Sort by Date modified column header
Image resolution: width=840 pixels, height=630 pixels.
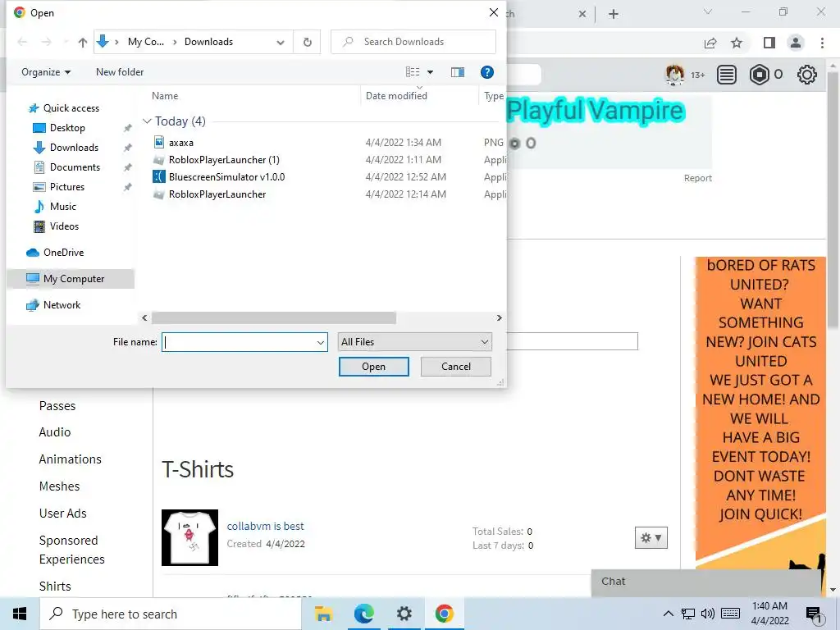click(x=396, y=96)
